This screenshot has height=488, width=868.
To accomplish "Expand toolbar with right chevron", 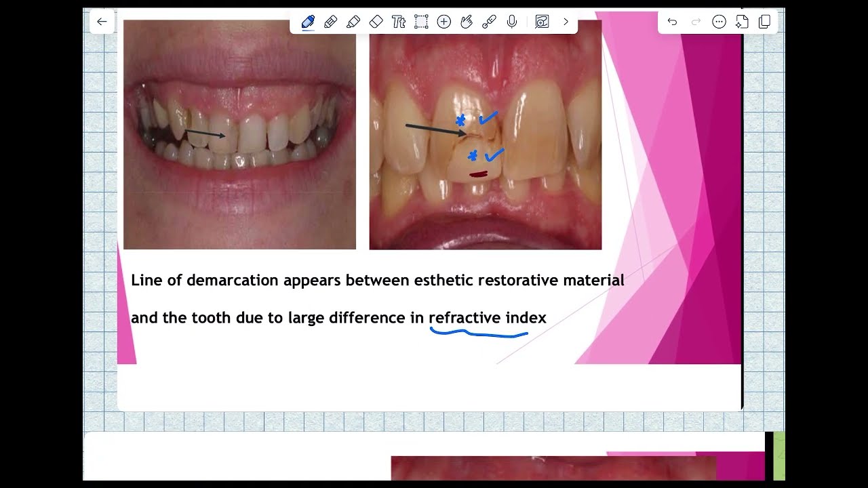I will pos(566,22).
